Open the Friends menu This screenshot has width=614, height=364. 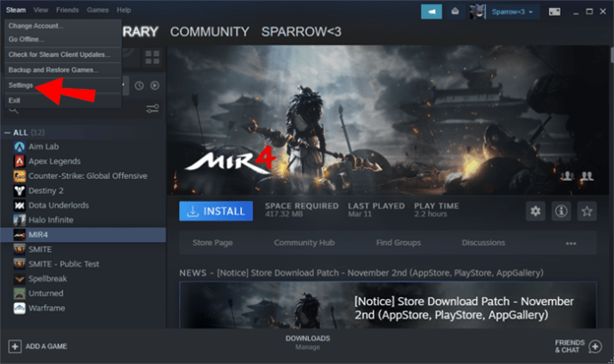68,10
